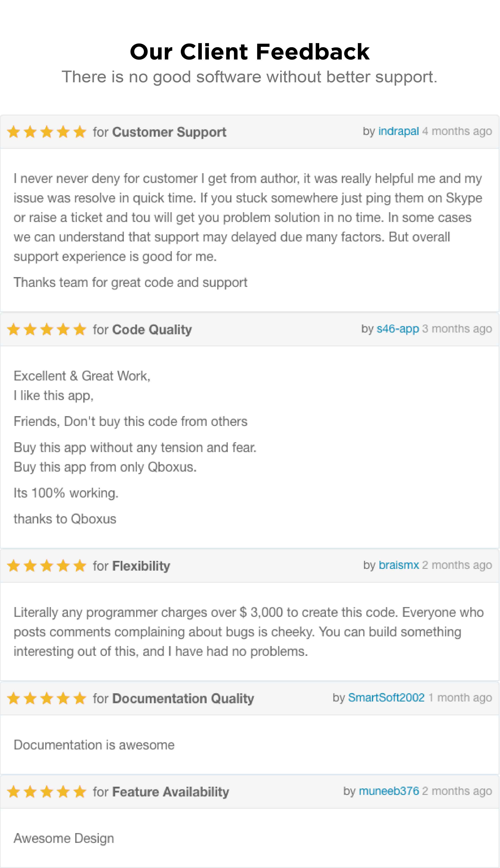
Task: Open muneeb376 profile link
Action: 389,791
